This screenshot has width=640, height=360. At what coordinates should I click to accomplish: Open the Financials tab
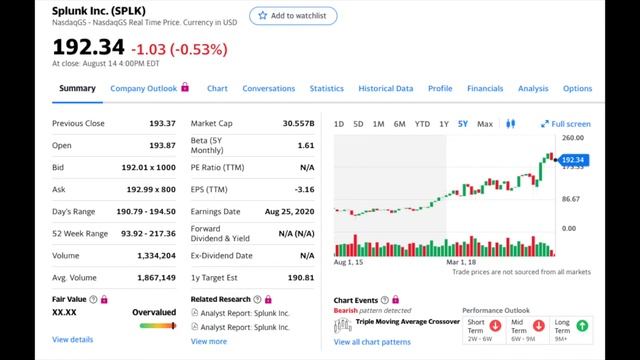485,89
